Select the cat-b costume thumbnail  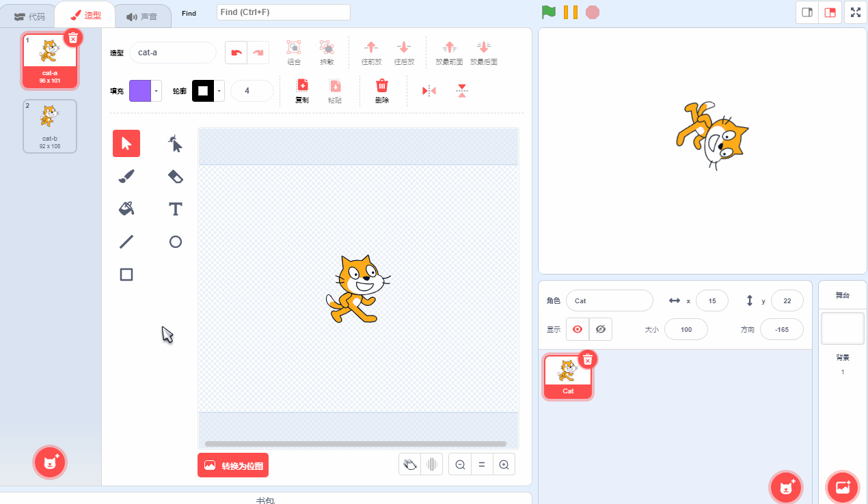point(49,126)
